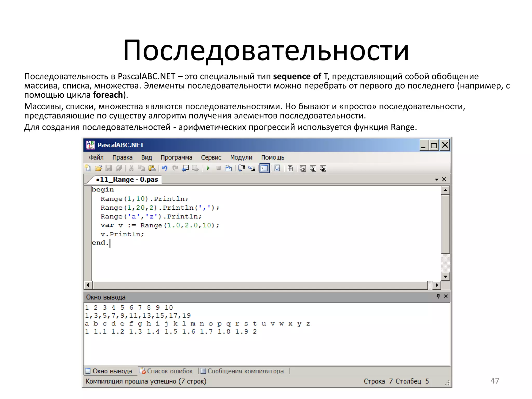Close the Окно вывода panel
532x399 pixels.
(446, 296)
